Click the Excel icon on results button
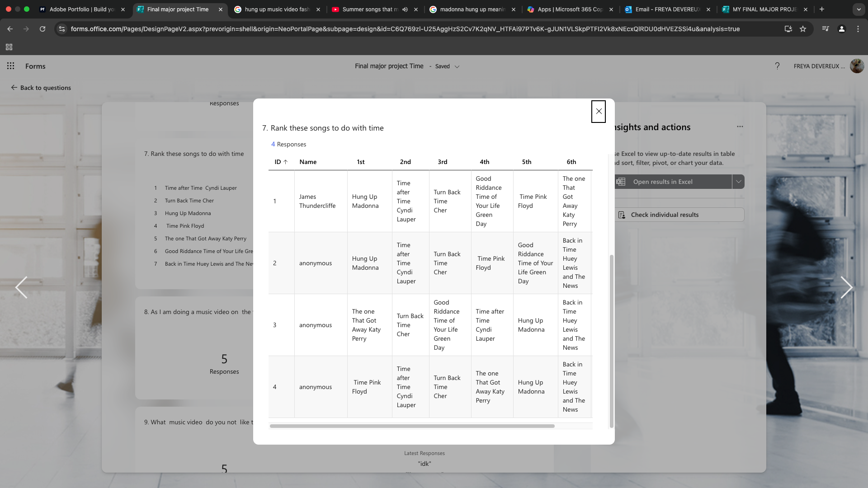 [x=621, y=182]
